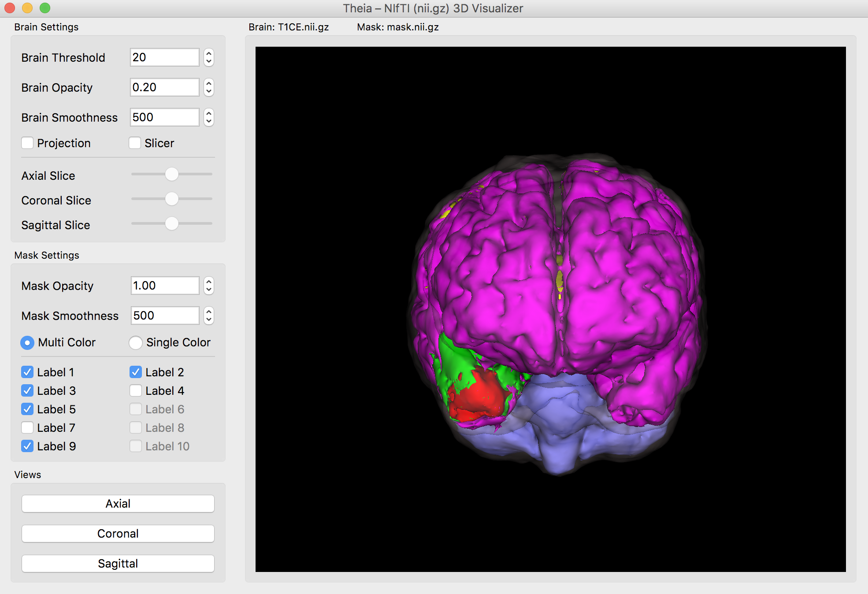Image resolution: width=868 pixels, height=594 pixels.
Task: Click the Axial Slice slider handle
Action: tap(172, 174)
